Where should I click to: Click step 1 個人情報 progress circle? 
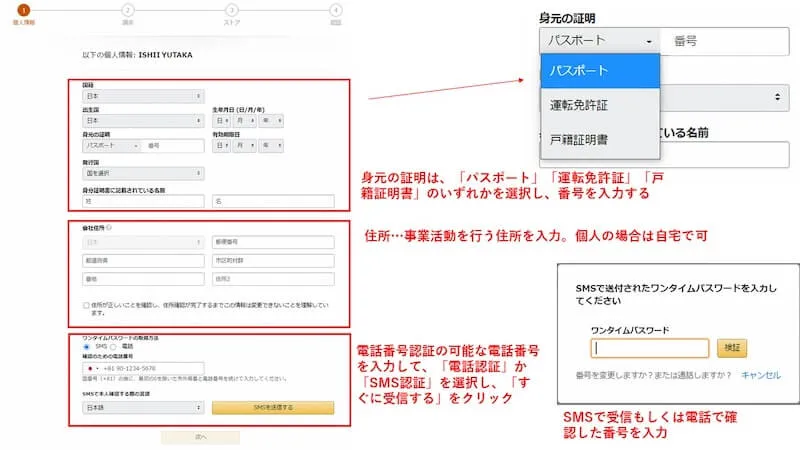coord(23,9)
